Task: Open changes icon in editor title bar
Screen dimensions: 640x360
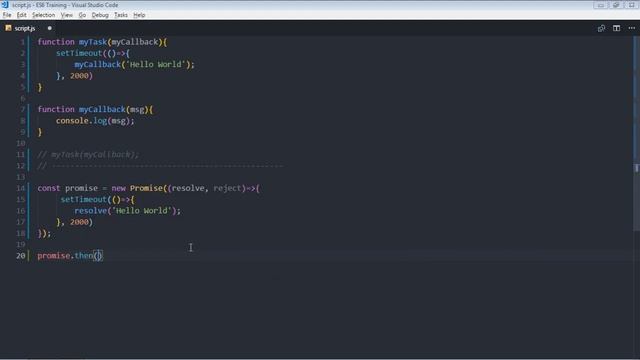Action: 601,28
